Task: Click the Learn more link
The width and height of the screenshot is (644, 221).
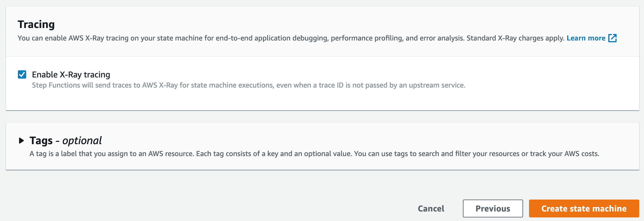Action: [586, 38]
